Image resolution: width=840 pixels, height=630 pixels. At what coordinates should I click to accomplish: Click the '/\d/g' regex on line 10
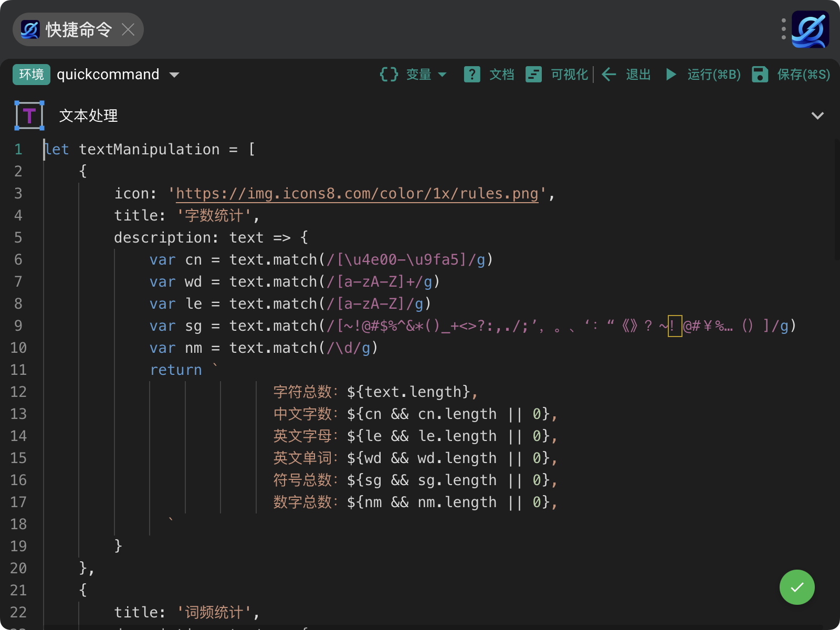pos(348,348)
